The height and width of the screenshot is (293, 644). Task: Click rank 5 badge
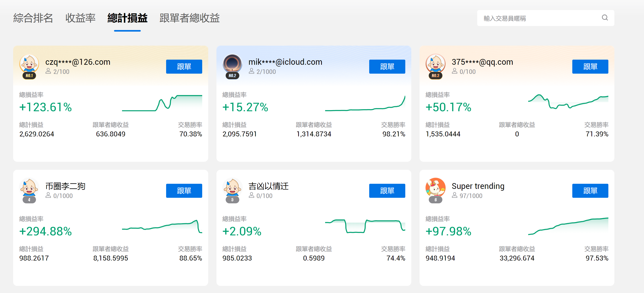(x=232, y=200)
